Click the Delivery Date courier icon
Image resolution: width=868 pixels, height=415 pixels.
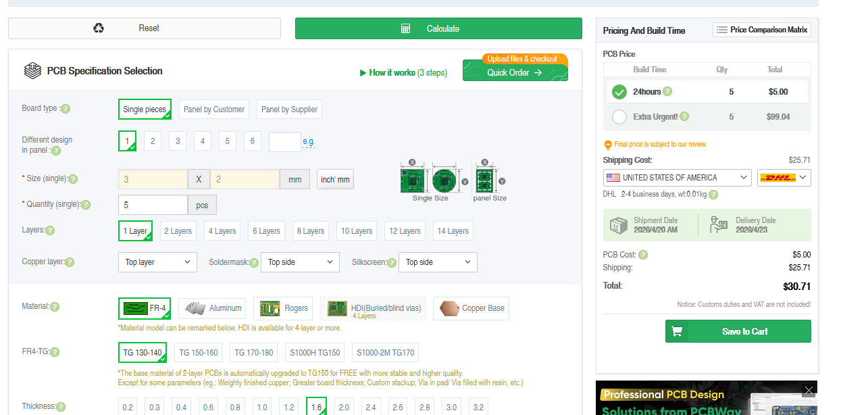click(x=719, y=225)
